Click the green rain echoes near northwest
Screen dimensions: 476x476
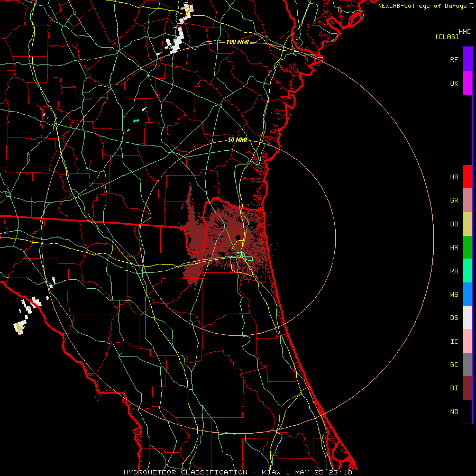133,124
